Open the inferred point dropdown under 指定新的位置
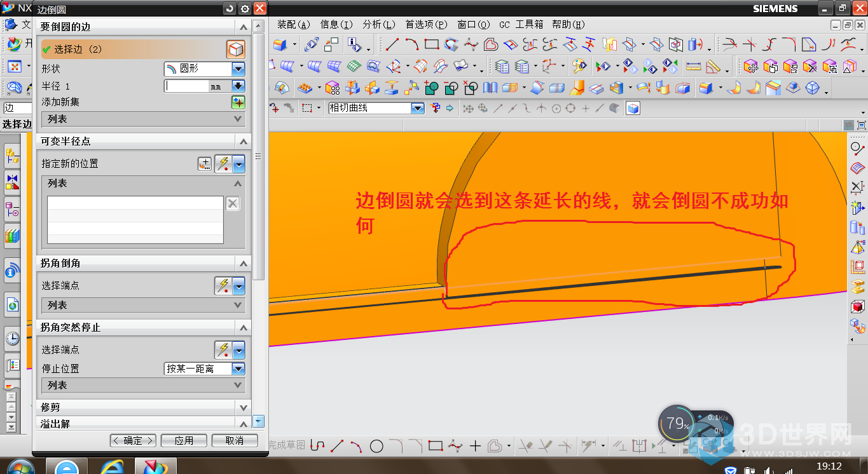Viewport: 868px width, 474px height. [x=239, y=164]
